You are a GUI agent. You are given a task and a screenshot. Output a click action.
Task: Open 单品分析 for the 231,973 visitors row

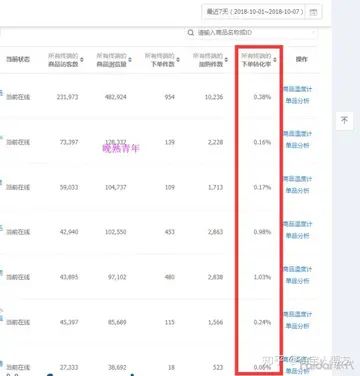[x=297, y=101]
